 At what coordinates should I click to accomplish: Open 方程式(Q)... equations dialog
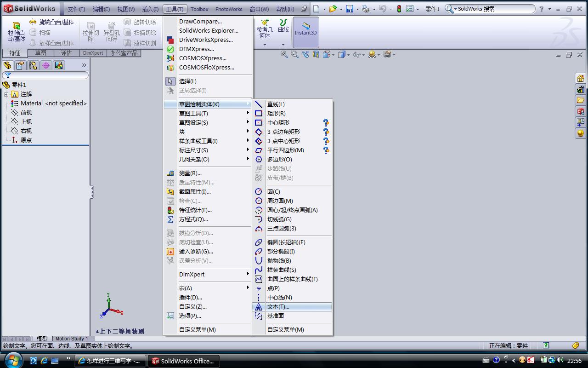click(x=208, y=219)
